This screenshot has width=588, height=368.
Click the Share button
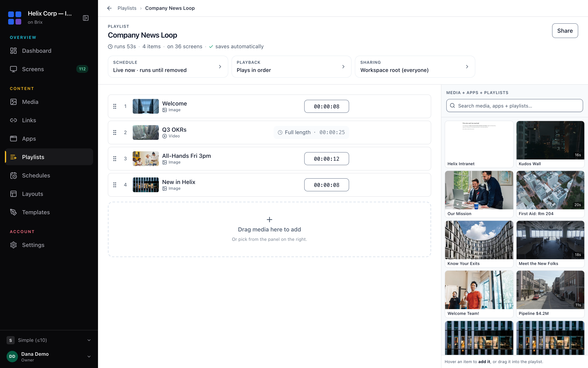[565, 31]
